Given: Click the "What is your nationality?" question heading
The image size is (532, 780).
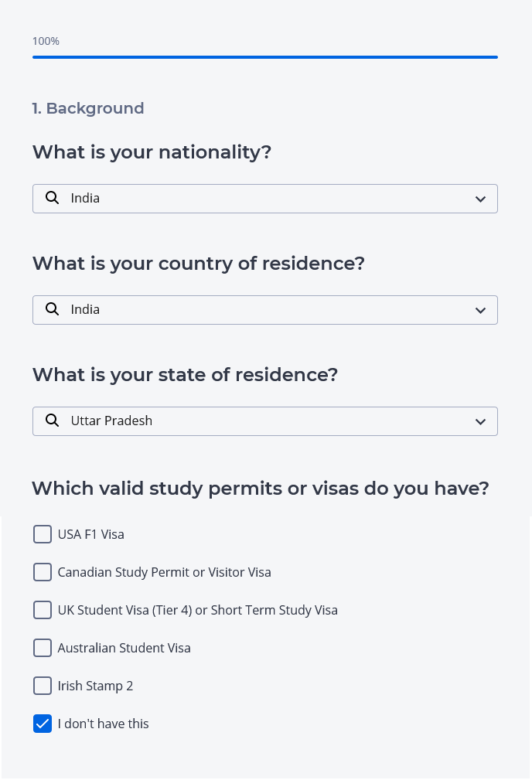Looking at the screenshot, I should coord(152,152).
